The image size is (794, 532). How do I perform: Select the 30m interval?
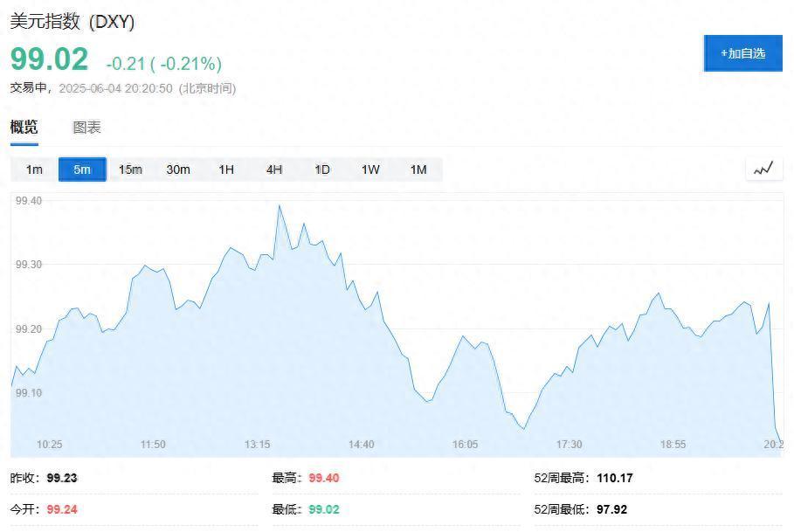(x=178, y=169)
